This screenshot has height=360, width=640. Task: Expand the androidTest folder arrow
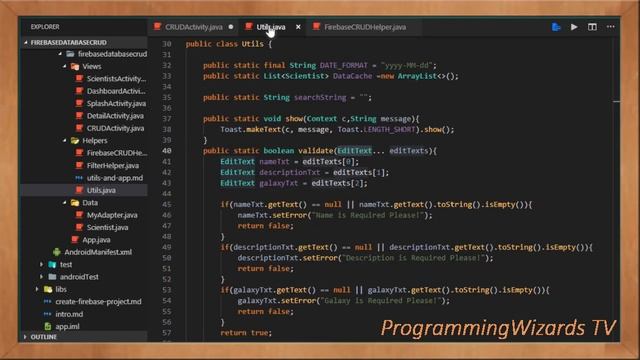42,277
